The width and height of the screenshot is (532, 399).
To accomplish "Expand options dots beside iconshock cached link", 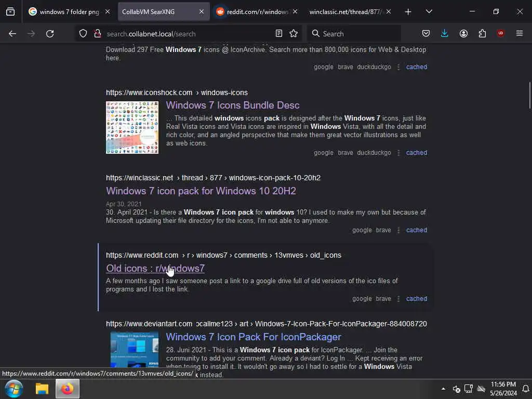I will (398, 153).
